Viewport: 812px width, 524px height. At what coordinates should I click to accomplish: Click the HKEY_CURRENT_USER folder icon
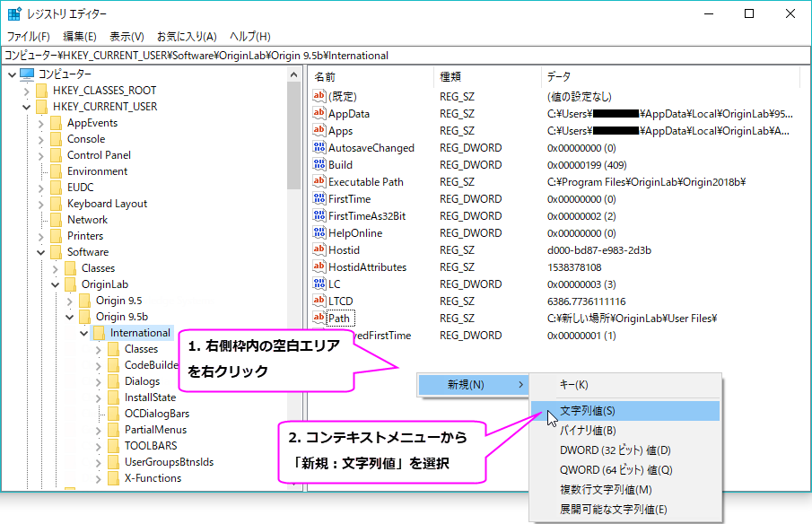click(x=42, y=107)
